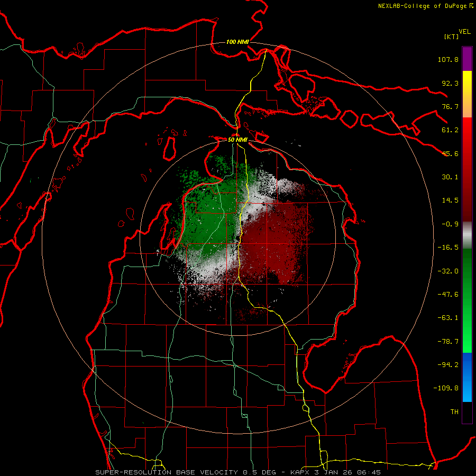Click the 92.3 scale value
Screen dimensions: 476x476
(x=450, y=83)
